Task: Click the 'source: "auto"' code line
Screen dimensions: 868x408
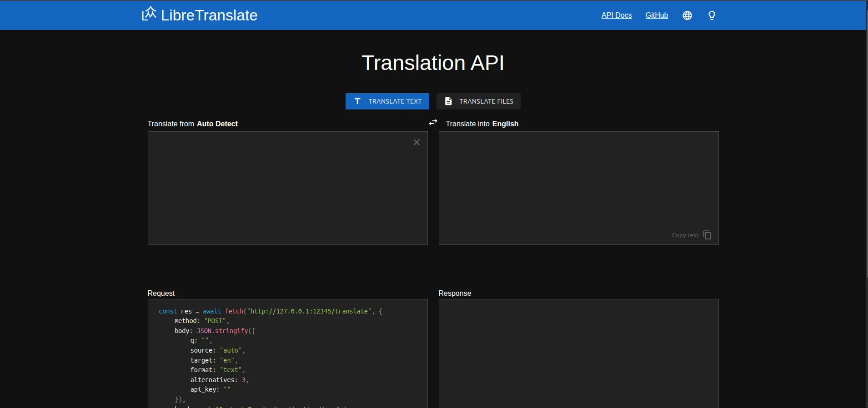Action: point(218,350)
